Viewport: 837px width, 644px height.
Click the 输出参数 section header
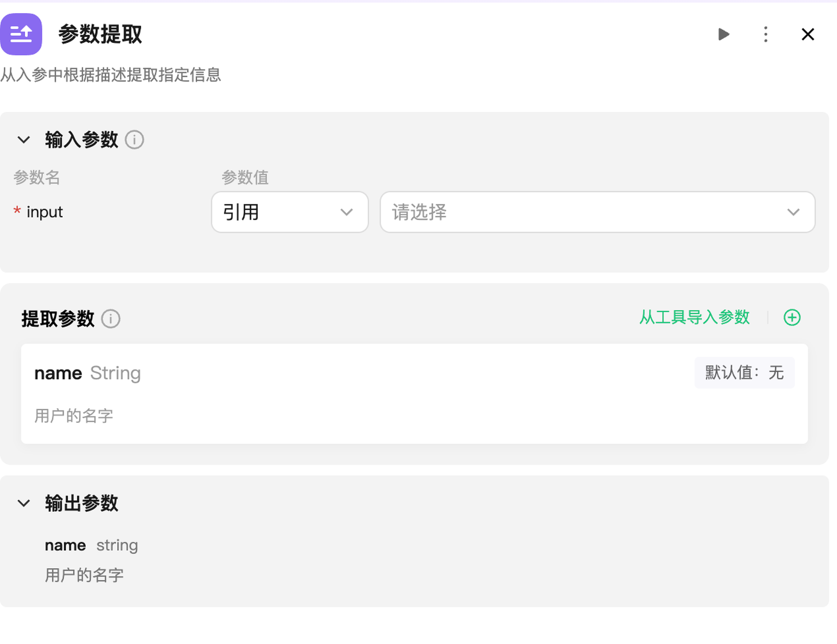[82, 503]
